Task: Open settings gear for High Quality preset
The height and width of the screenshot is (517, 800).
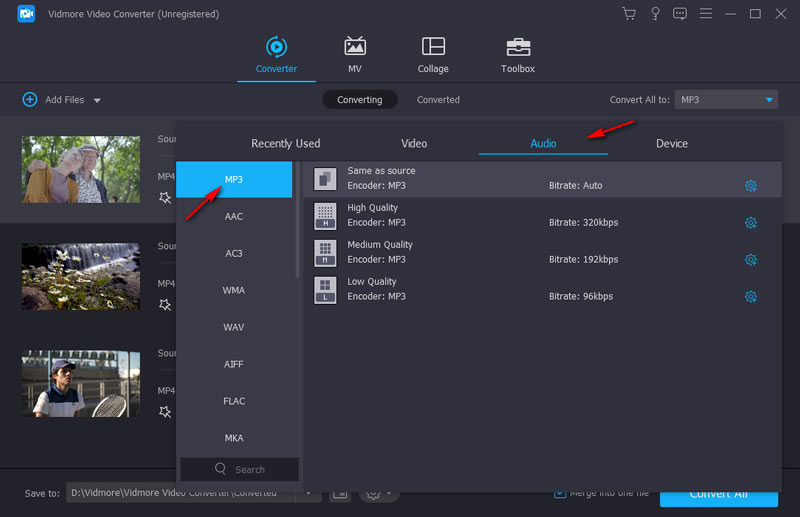Action: coord(751,223)
